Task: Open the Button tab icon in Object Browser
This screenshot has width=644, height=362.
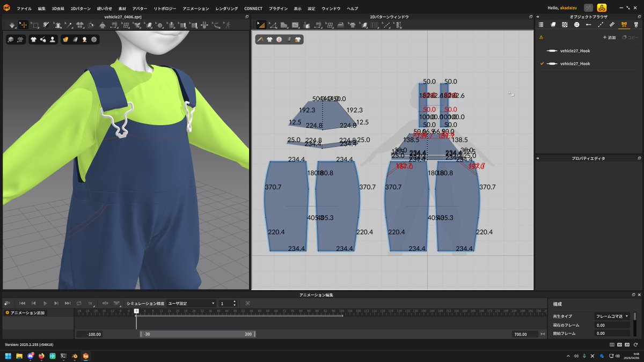Action: pos(577,25)
